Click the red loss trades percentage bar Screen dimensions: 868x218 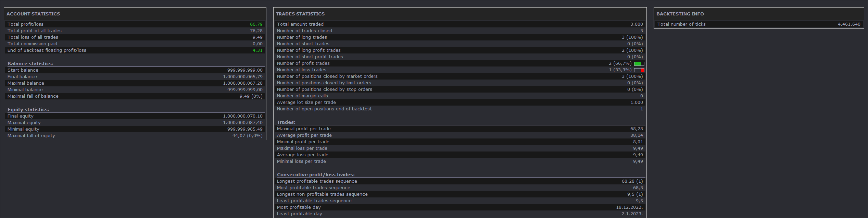click(x=639, y=70)
